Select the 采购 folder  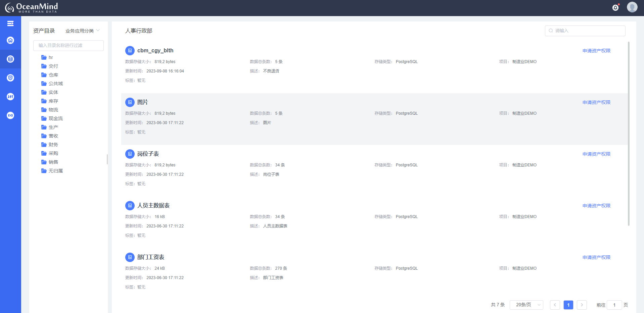(x=53, y=153)
